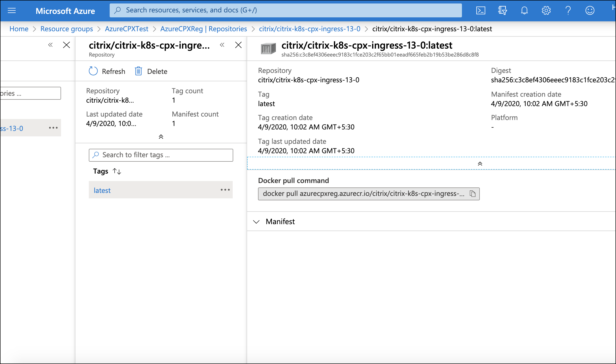Focus the Search to filter tags field
The width and height of the screenshot is (616, 364).
click(161, 155)
